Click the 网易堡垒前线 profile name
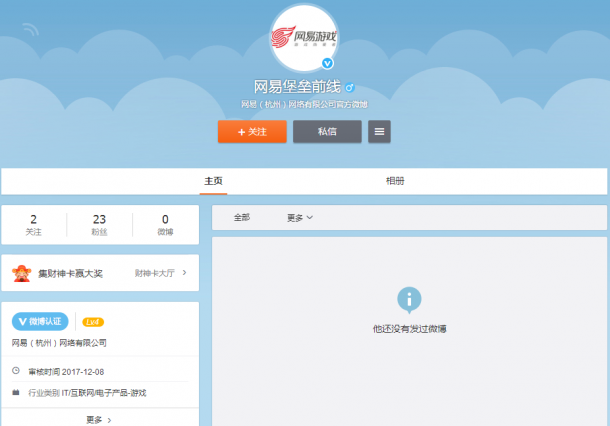The height and width of the screenshot is (426, 610). (297, 87)
